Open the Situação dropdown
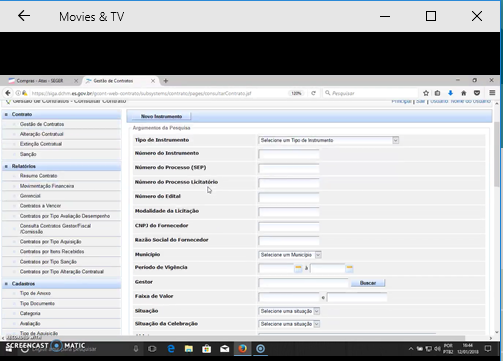503x361 pixels. (289, 311)
